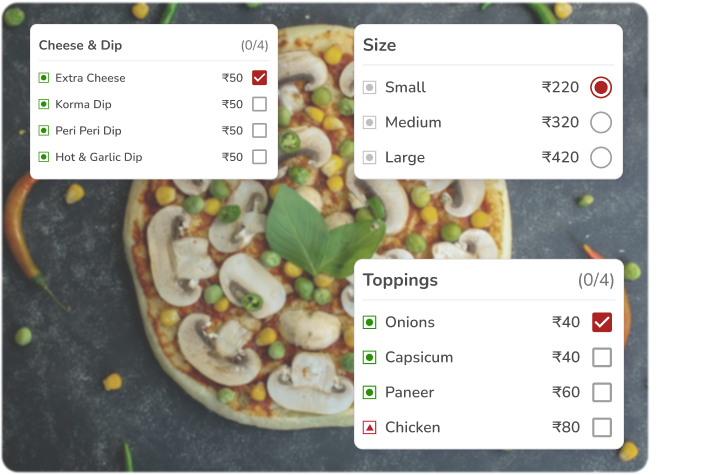Click the veg icon next to Peri Peri Dip
The width and height of the screenshot is (723, 475).
(43, 130)
